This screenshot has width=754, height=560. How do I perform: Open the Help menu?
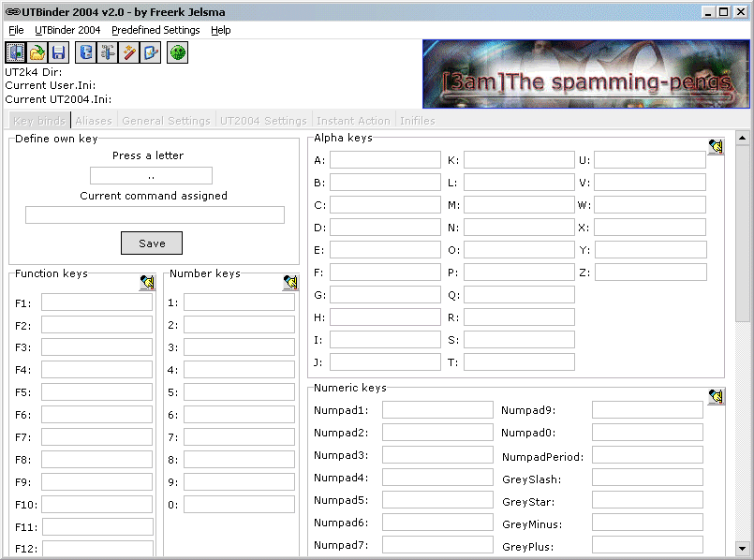tap(221, 30)
